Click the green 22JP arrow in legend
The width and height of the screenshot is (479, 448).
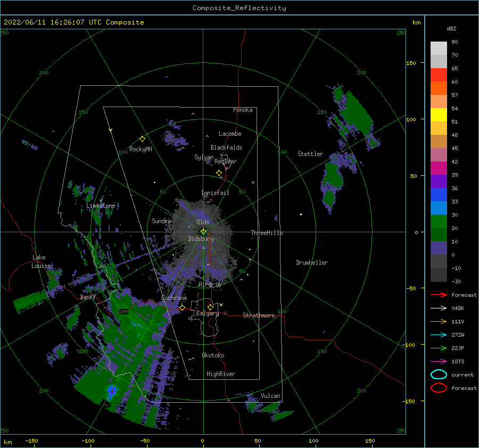439,348
